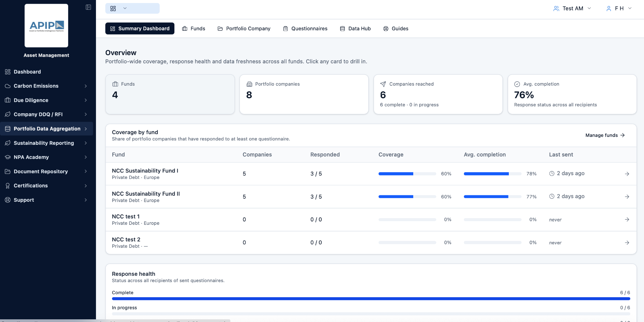This screenshot has height=322, width=644.
Task: Click the Last sent column header
Action: pos(561,154)
